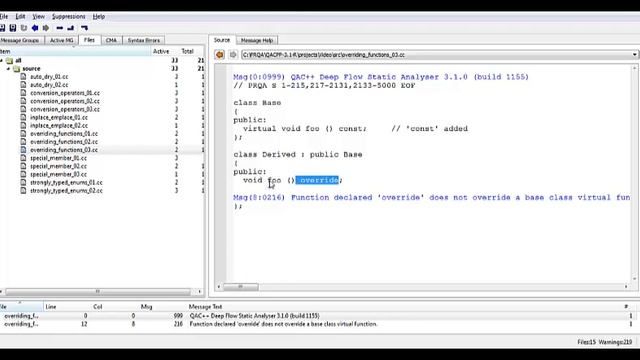
Task: Click the Msg(0:0999) header line in source
Action: click(x=381, y=77)
